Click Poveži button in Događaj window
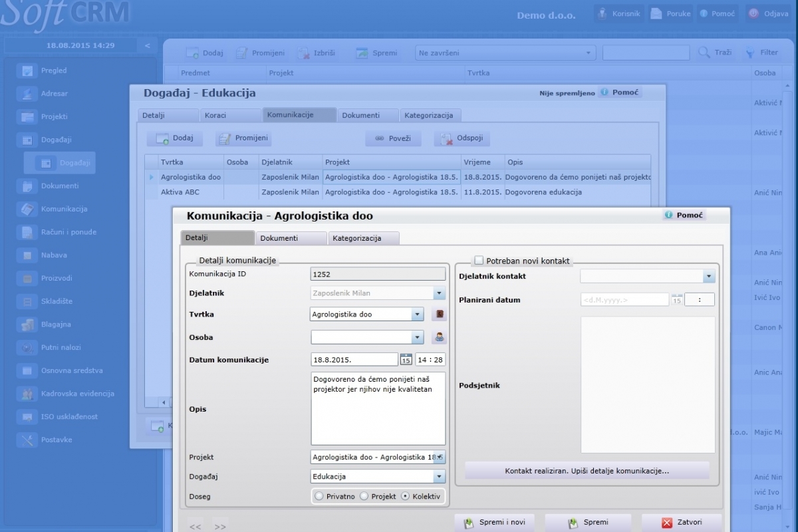 pos(393,138)
